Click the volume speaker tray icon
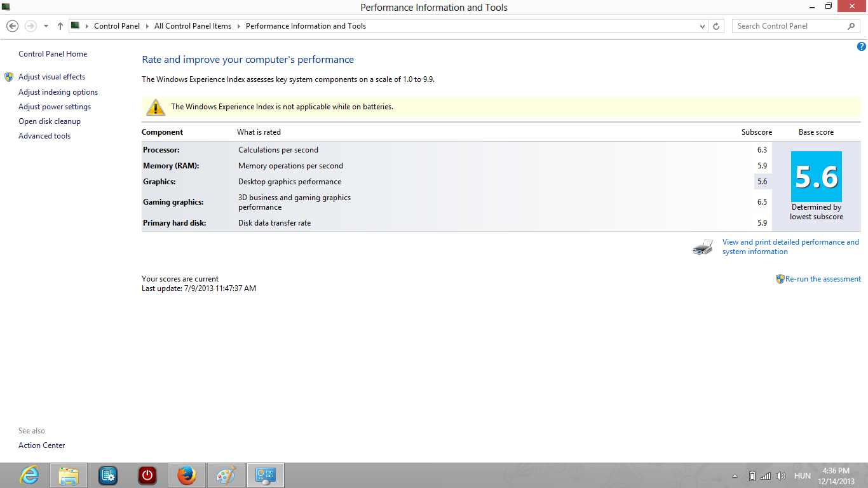This screenshot has width=868, height=488. [x=781, y=476]
